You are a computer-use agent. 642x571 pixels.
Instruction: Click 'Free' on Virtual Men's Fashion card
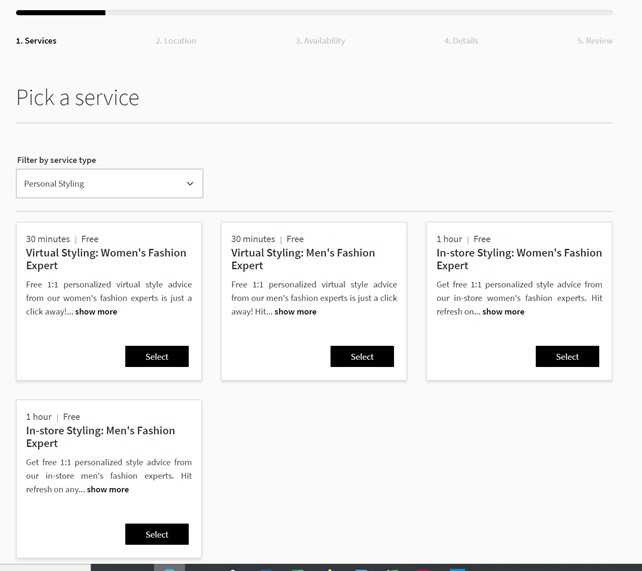pos(295,239)
